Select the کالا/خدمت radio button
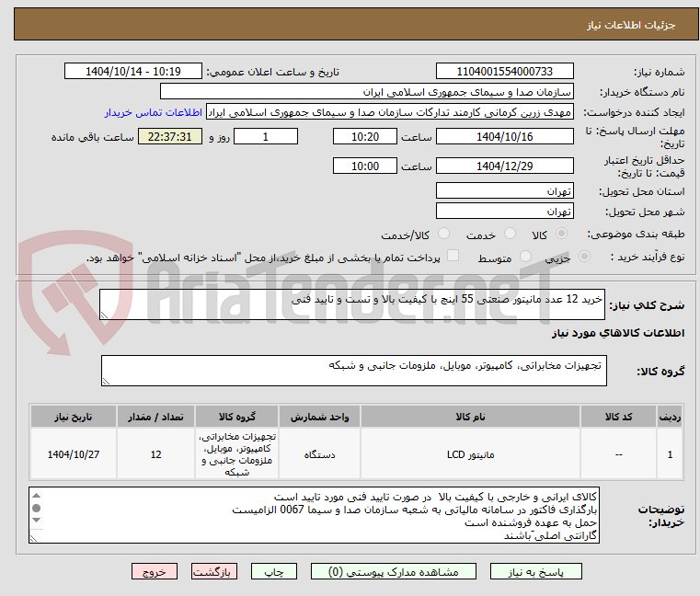This screenshot has height=596, width=700. [x=443, y=234]
